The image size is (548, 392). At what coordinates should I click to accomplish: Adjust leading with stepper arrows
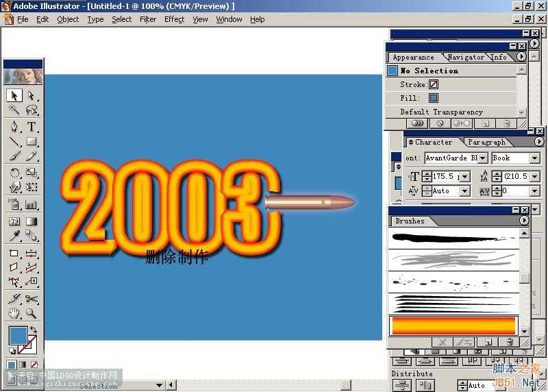pos(497,177)
